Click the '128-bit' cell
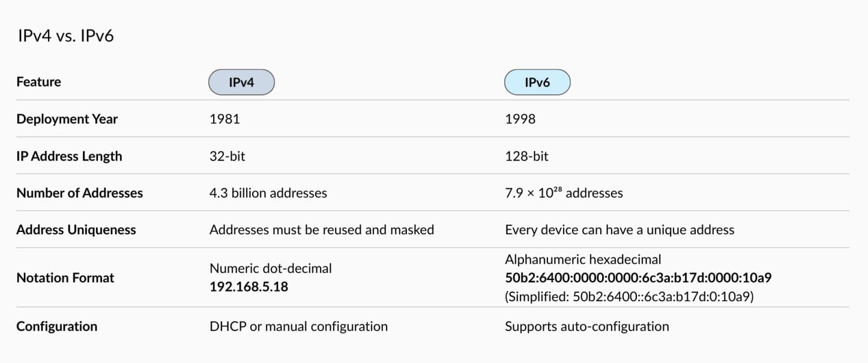Image resolution: width=868 pixels, height=363 pixels. (x=526, y=156)
